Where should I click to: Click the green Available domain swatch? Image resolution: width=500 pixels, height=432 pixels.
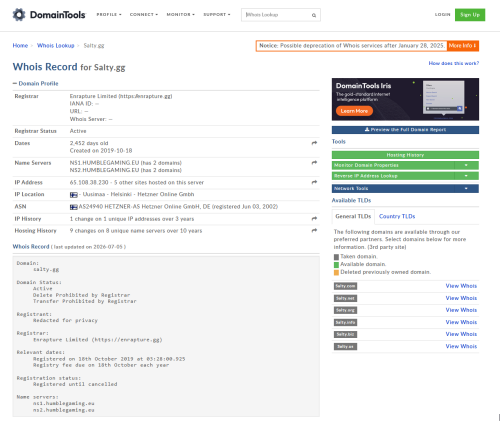click(336, 265)
